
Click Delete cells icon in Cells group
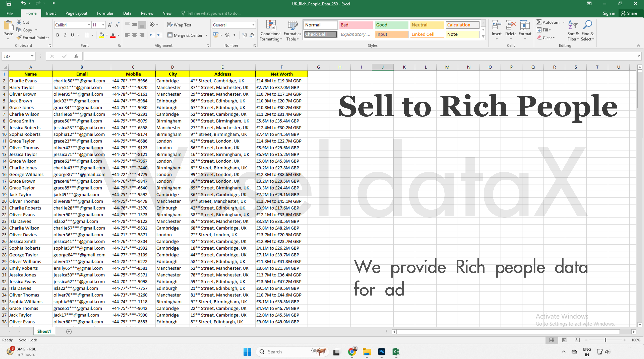(511, 25)
